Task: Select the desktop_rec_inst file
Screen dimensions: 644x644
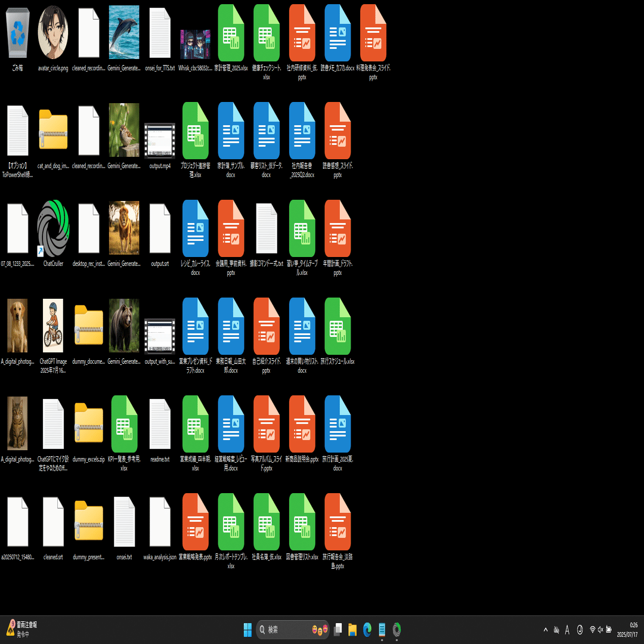Action: click(89, 228)
